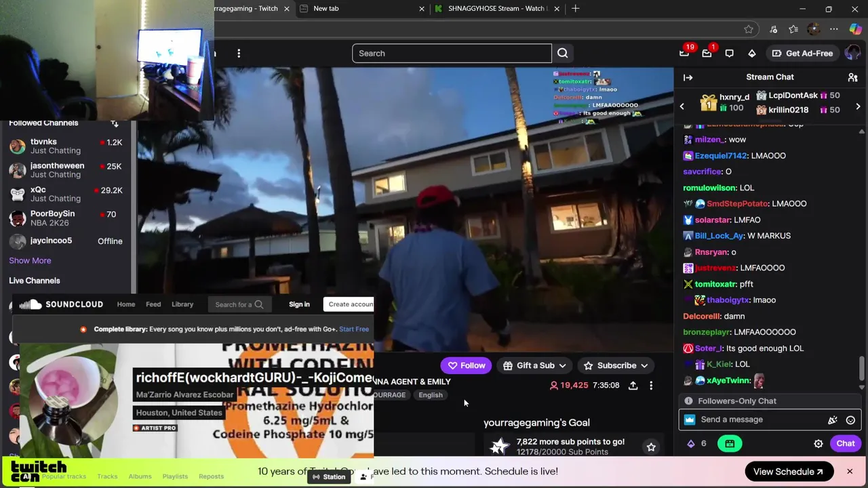
Task: Expand the Subscribe dropdown
Action: point(616,365)
